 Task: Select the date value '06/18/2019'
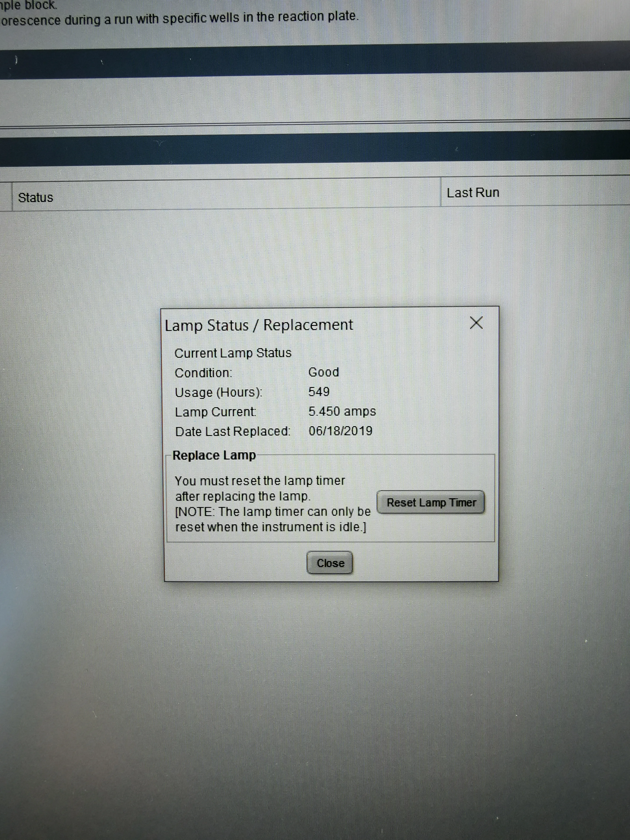click(340, 431)
